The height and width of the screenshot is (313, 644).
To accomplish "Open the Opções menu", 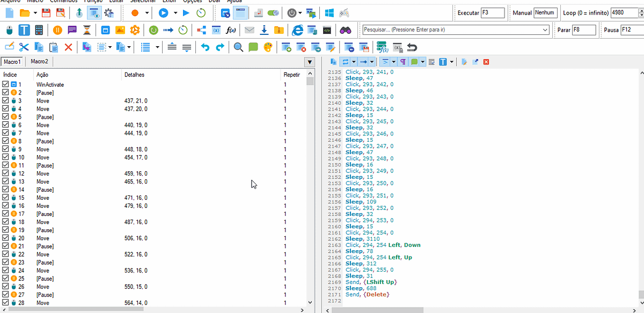I will (x=192, y=2).
